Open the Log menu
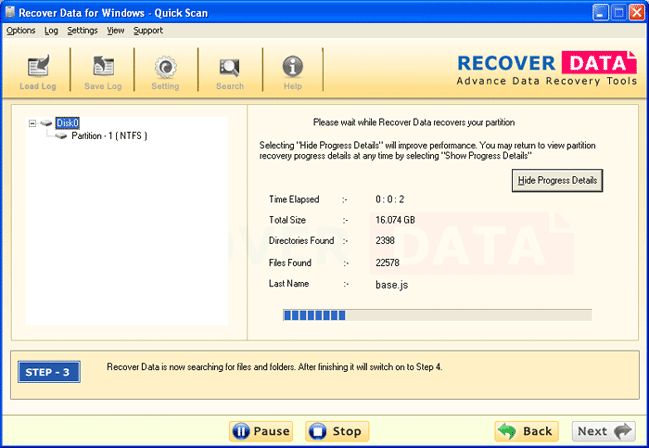The width and height of the screenshot is (649, 448). (x=51, y=31)
